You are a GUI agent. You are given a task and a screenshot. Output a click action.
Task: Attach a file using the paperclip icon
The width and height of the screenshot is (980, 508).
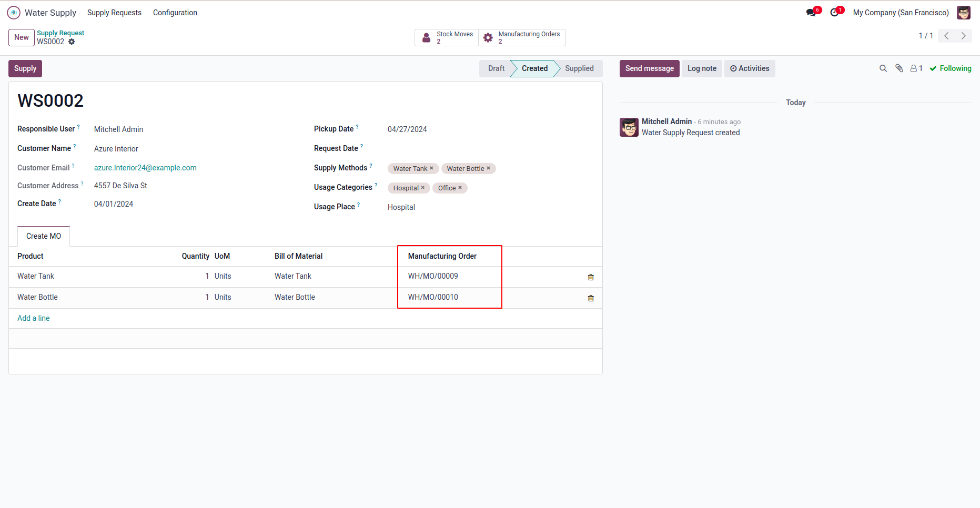tap(900, 68)
